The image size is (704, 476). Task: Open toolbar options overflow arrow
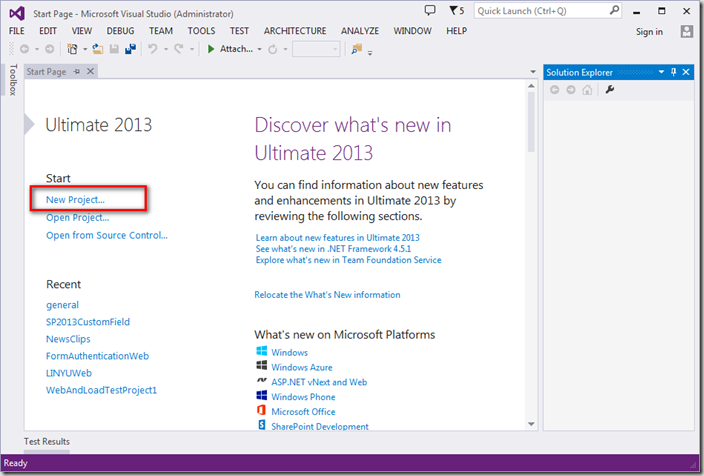point(370,53)
